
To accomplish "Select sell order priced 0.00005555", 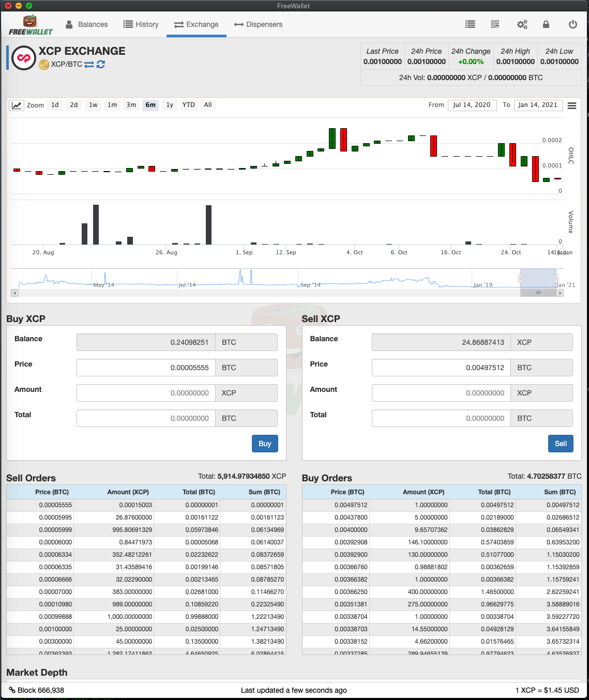I will (146, 505).
